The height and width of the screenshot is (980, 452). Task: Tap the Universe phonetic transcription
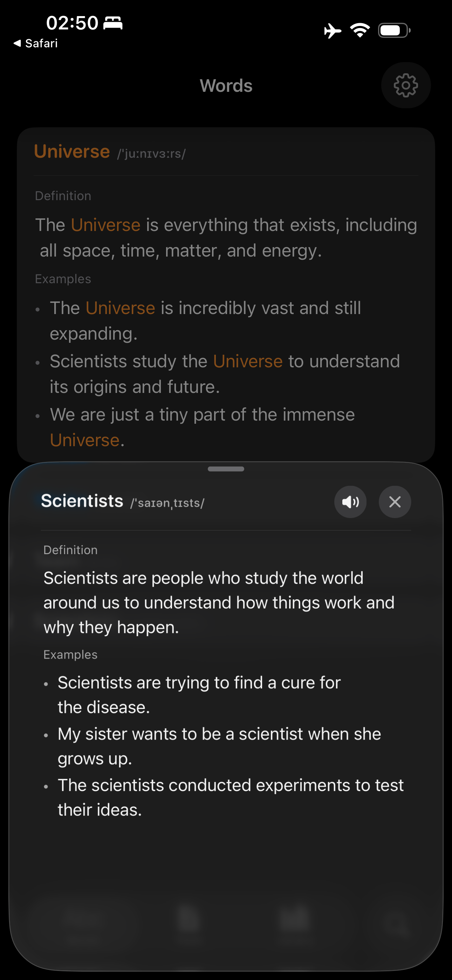(151, 154)
